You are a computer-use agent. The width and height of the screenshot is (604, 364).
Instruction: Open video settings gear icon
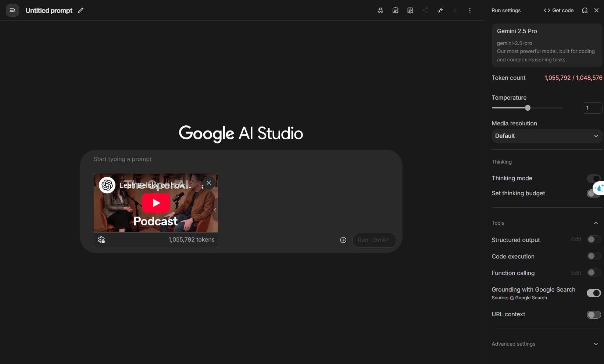pos(101,240)
